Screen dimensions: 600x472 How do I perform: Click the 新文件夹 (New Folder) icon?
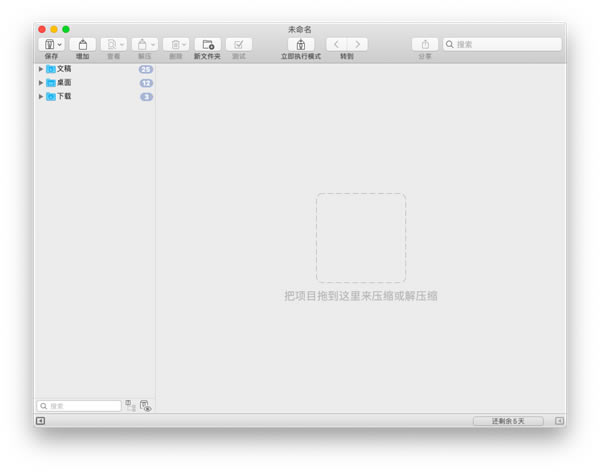207,44
